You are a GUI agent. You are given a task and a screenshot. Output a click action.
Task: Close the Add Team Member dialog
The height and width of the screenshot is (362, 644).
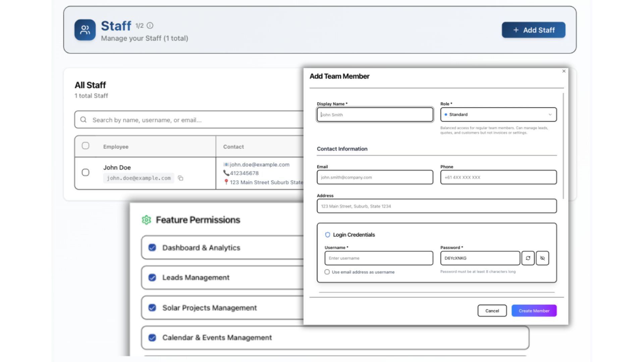point(564,71)
